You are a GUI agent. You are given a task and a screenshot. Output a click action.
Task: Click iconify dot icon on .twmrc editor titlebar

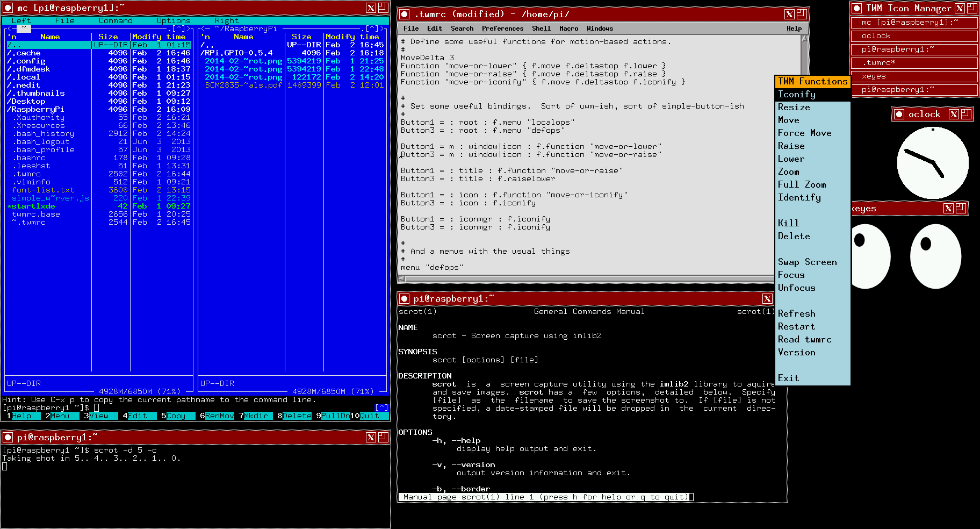pyautogui.click(x=405, y=14)
